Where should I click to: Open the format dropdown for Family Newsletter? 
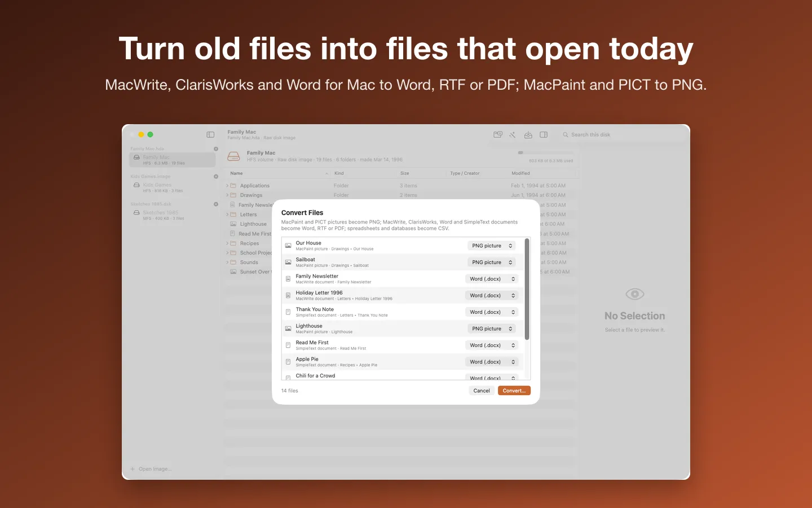492,279
